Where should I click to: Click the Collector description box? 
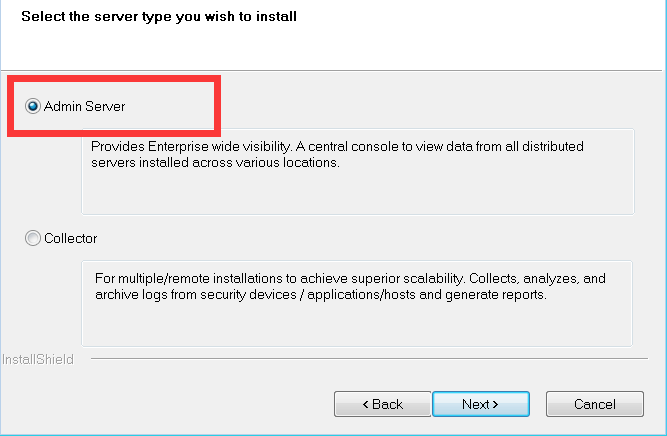point(357,304)
